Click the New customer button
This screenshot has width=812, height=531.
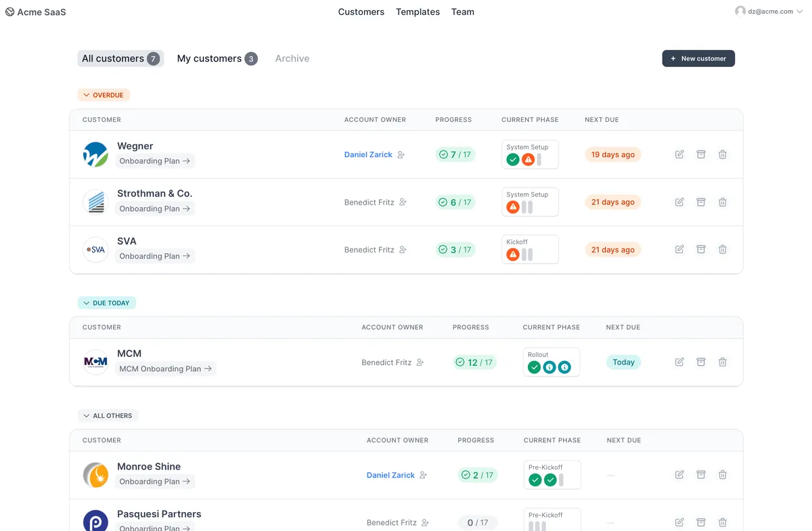[x=698, y=59]
